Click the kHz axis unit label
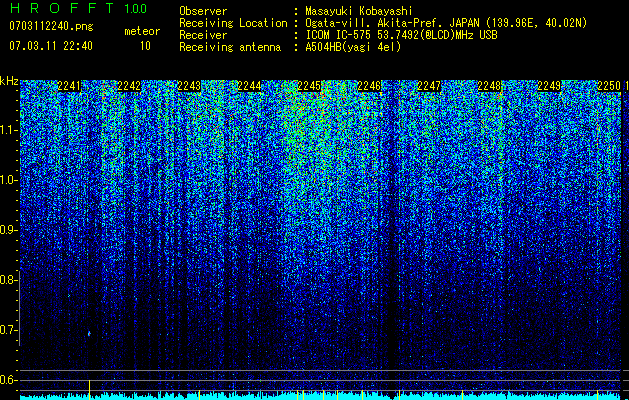 click(x=9, y=81)
